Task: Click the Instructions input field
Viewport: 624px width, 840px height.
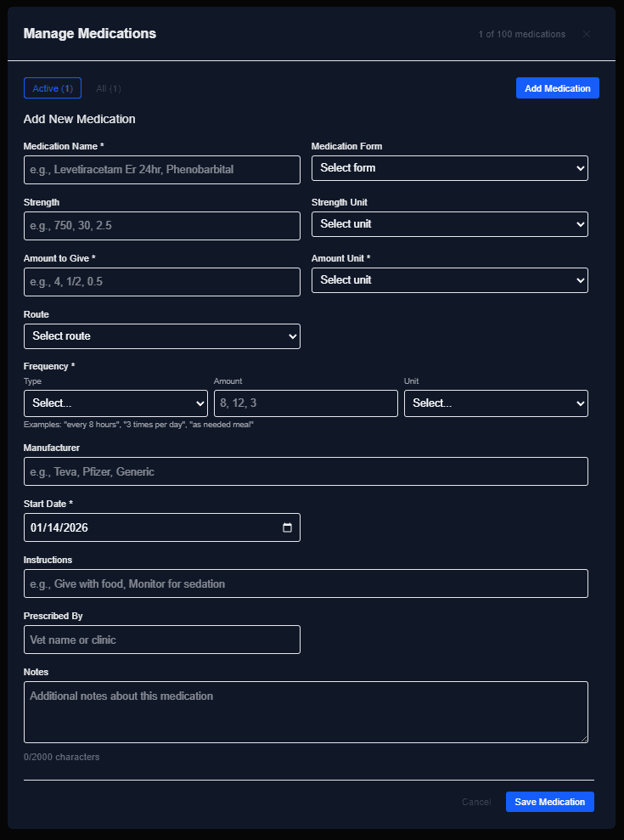Action: tap(306, 583)
